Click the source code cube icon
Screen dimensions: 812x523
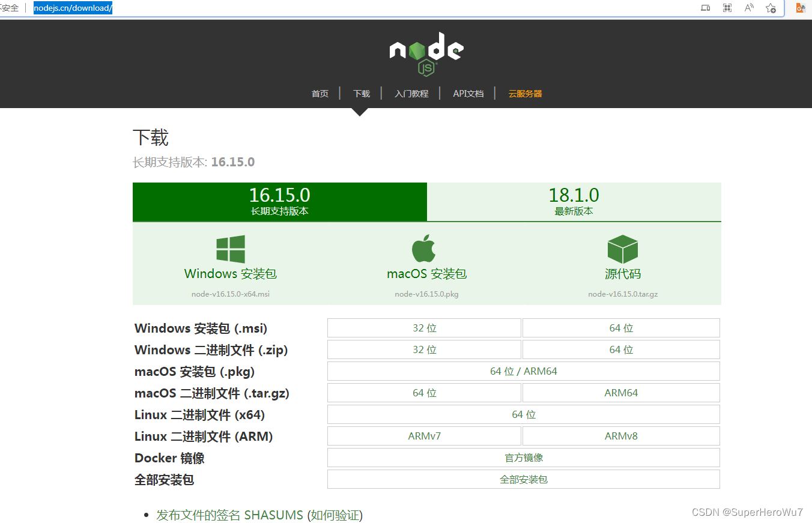tap(622, 249)
